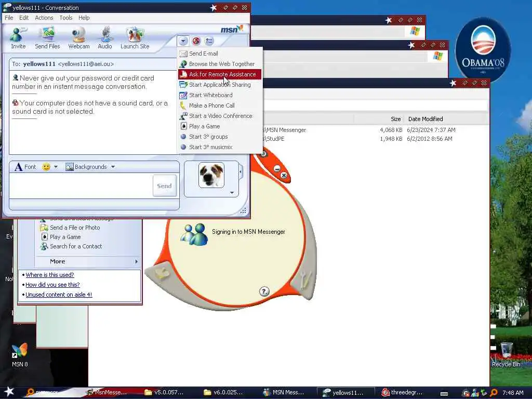
Task: Click the threedegrees left tab icon
Action: tap(162, 273)
